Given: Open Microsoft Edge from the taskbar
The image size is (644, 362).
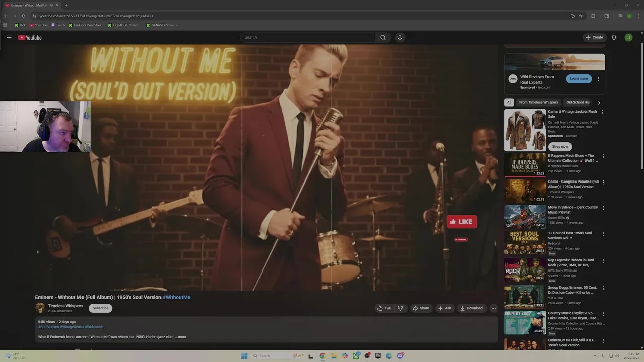Looking at the screenshot, I should point(389,356).
